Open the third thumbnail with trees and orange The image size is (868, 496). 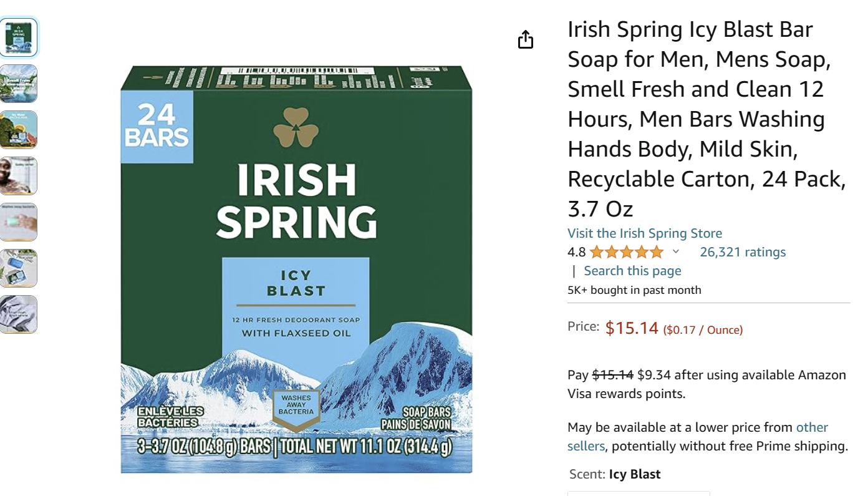click(x=19, y=130)
